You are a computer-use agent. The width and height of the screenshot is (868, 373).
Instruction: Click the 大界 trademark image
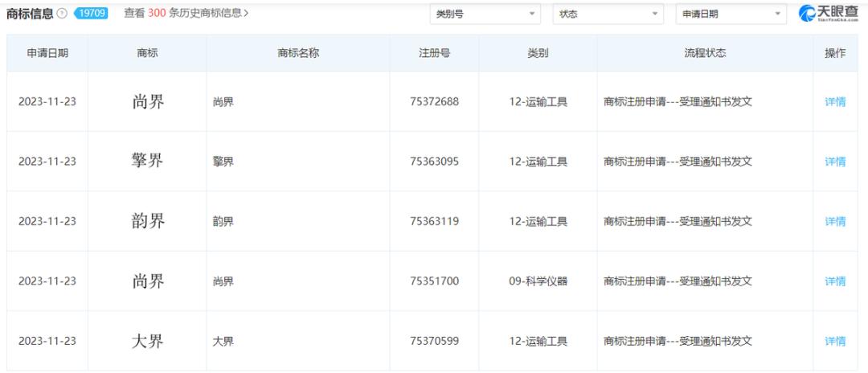(x=147, y=341)
